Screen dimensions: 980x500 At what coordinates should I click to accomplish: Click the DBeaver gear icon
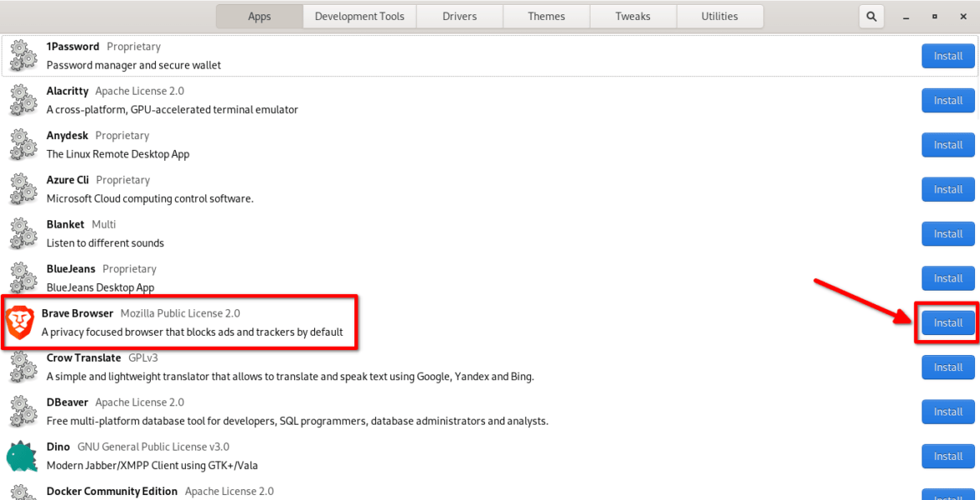tap(23, 412)
